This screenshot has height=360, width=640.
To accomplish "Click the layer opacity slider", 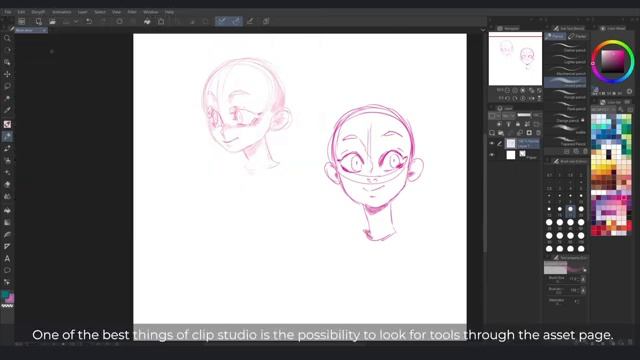I will coord(524,116).
